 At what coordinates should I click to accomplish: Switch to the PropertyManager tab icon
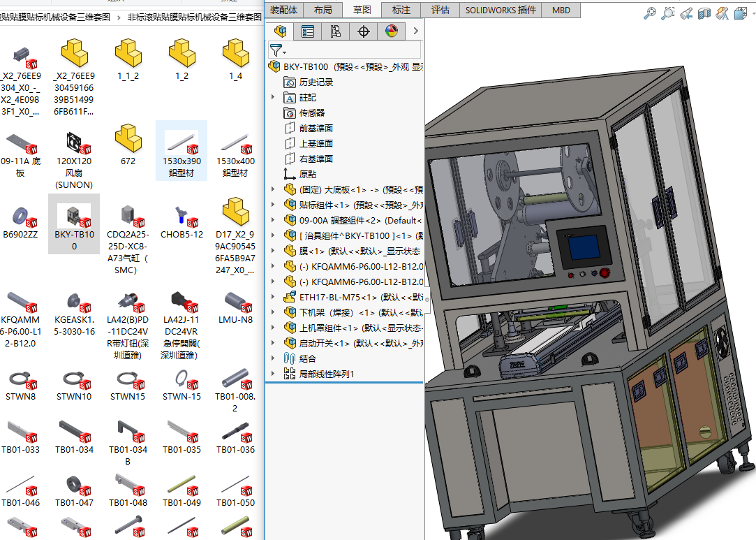(308, 31)
